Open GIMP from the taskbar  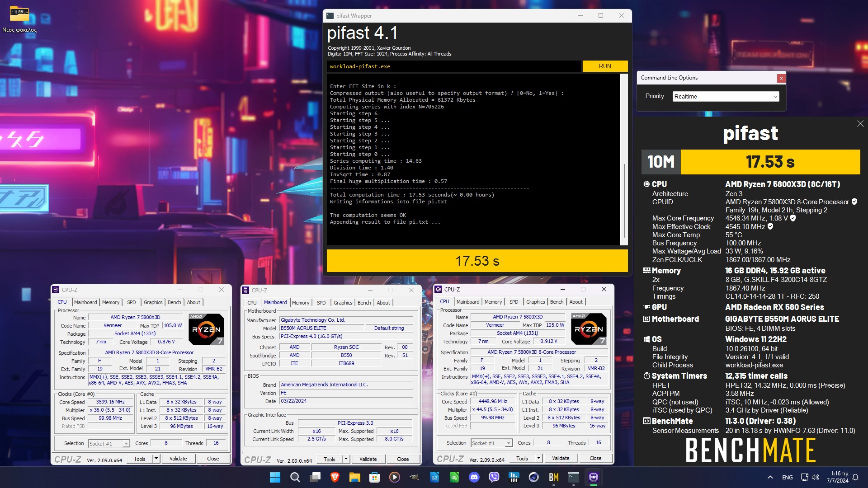(414, 477)
